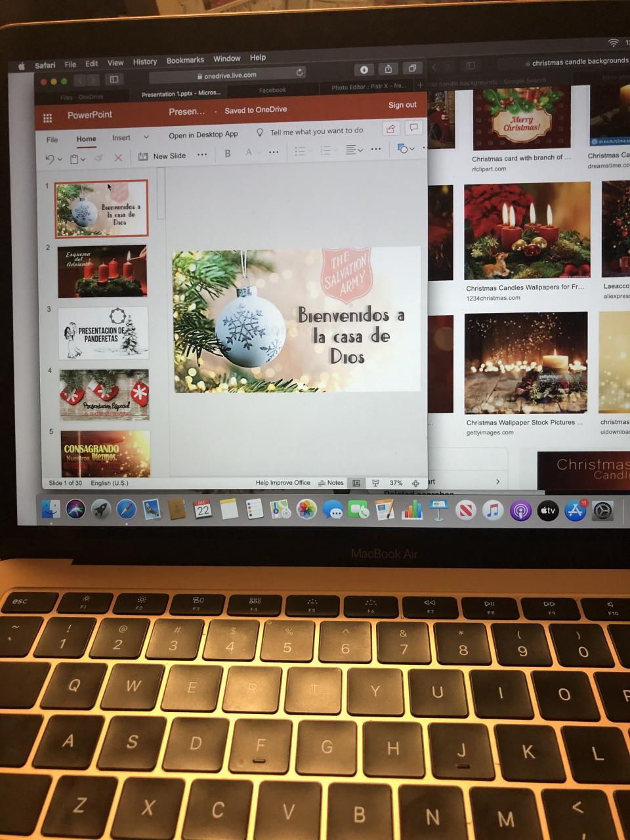Show Safari's tab overview
This screenshot has height=840, width=630.
tap(412, 68)
